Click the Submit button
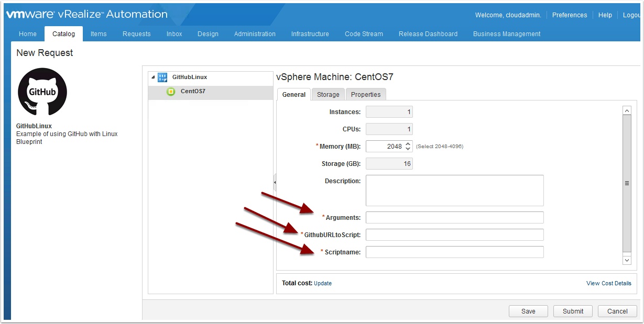The height and width of the screenshot is (324, 644). click(573, 311)
